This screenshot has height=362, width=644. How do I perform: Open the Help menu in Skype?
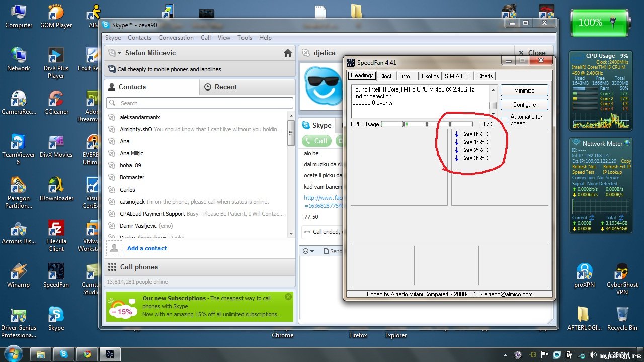pos(265,38)
